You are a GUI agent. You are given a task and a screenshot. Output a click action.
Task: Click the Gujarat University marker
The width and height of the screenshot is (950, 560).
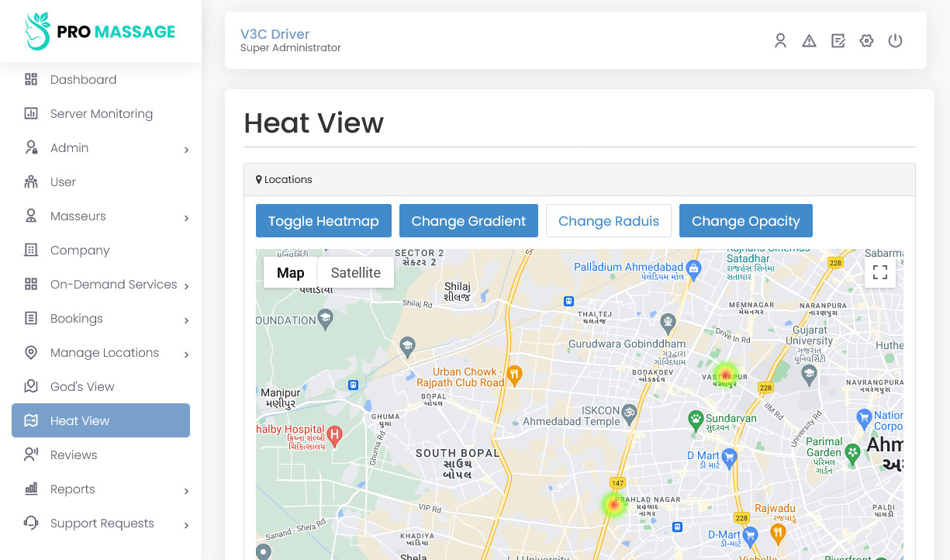(x=810, y=375)
